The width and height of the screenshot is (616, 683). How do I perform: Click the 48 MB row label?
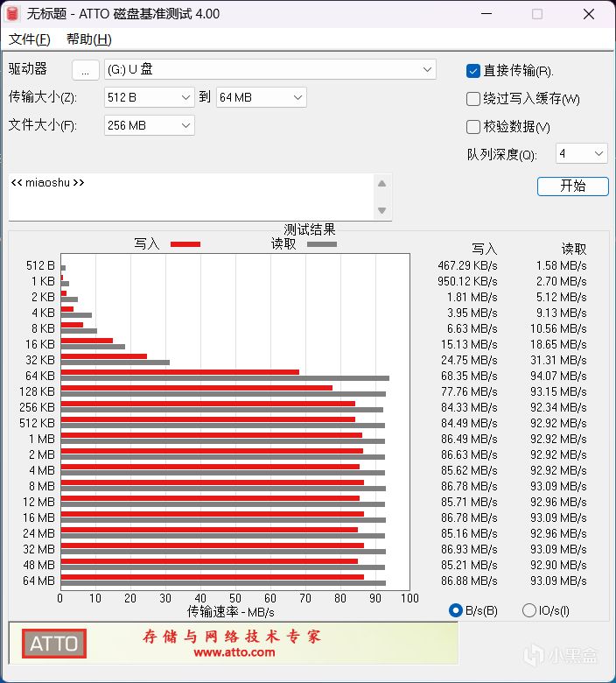(x=38, y=565)
